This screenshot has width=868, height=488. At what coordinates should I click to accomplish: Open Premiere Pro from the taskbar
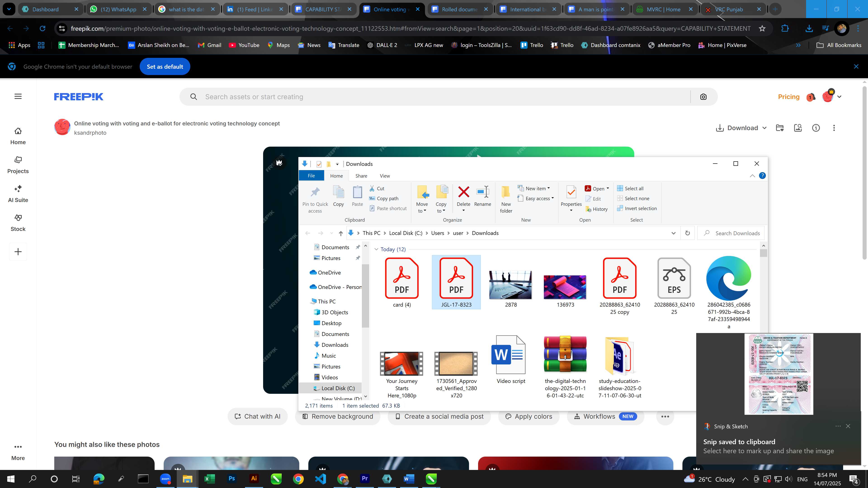(365, 479)
